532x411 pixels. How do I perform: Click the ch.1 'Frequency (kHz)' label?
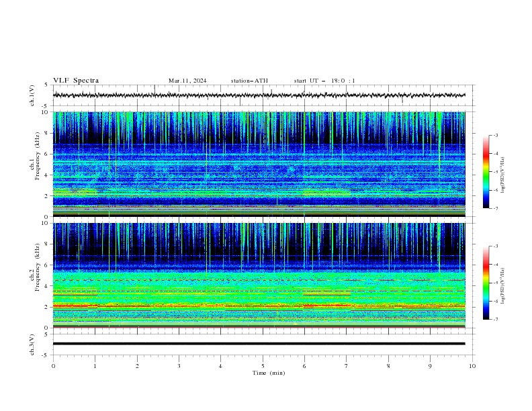pyautogui.click(x=38, y=156)
